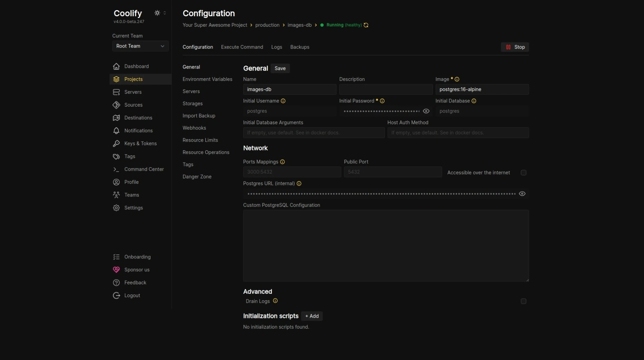Switch to the Backups tab
Viewport: 644px width, 360px height.
pos(300,47)
